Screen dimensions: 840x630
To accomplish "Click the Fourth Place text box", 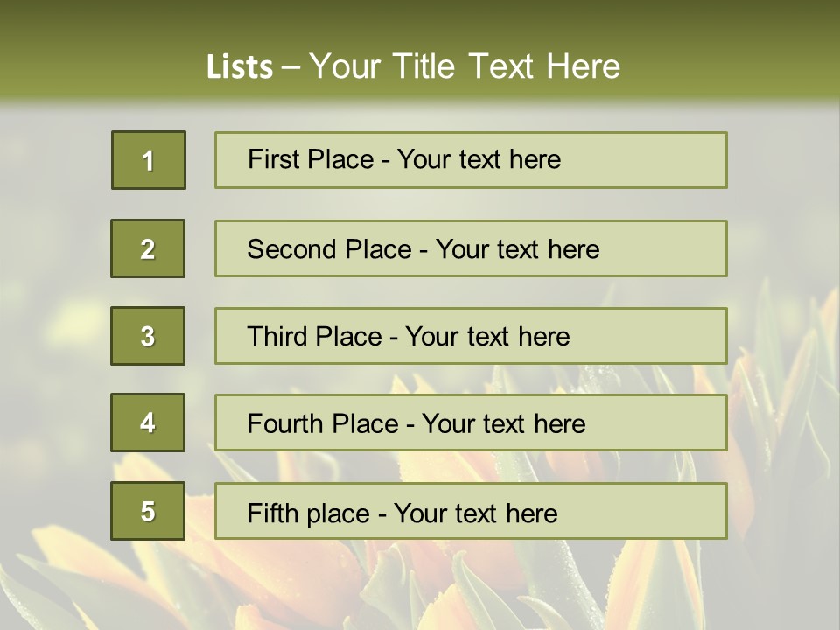I will 471,423.
